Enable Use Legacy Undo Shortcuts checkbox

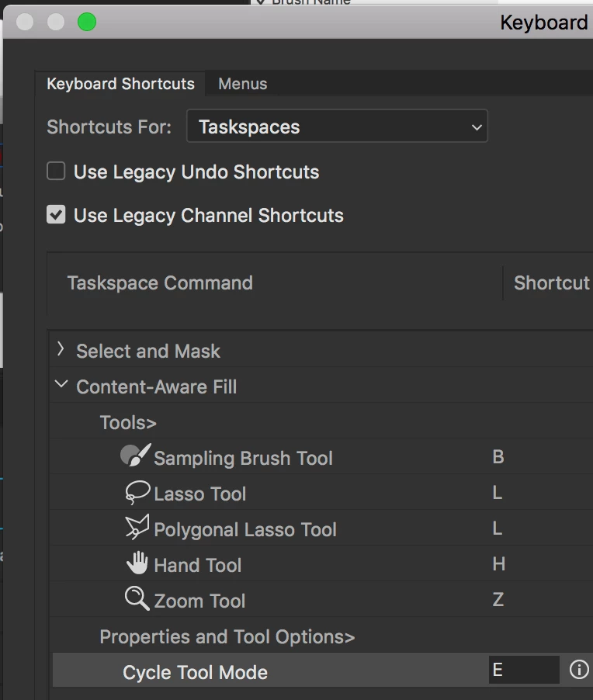click(56, 172)
